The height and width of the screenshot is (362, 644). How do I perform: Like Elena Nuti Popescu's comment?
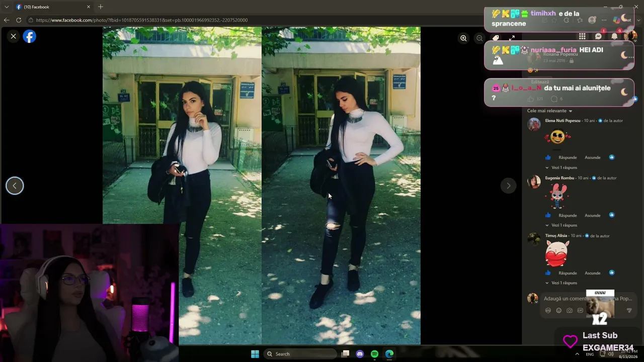tap(548, 157)
